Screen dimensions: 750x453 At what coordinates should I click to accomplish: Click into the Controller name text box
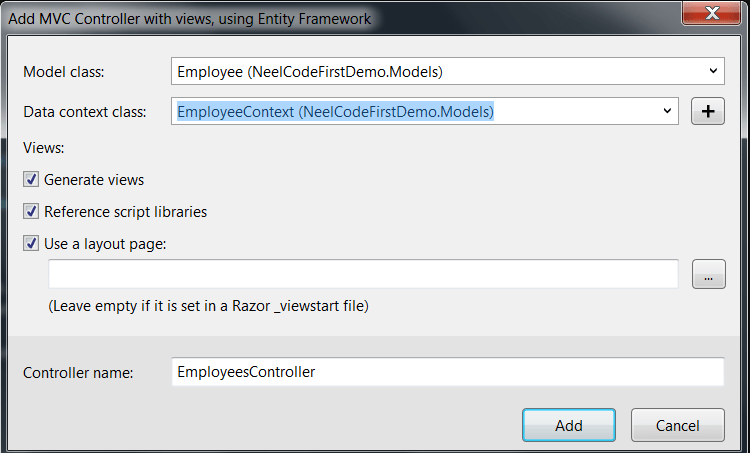point(447,372)
